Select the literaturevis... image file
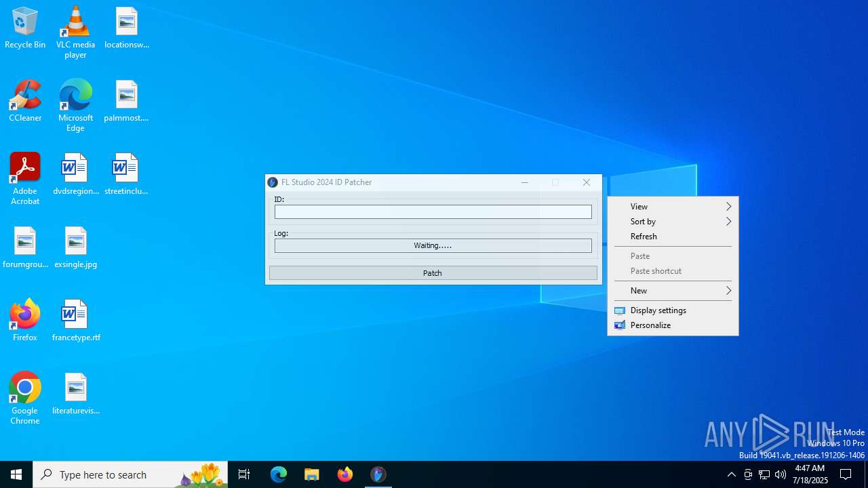Viewport: 868px width, 488px height. [x=75, y=394]
